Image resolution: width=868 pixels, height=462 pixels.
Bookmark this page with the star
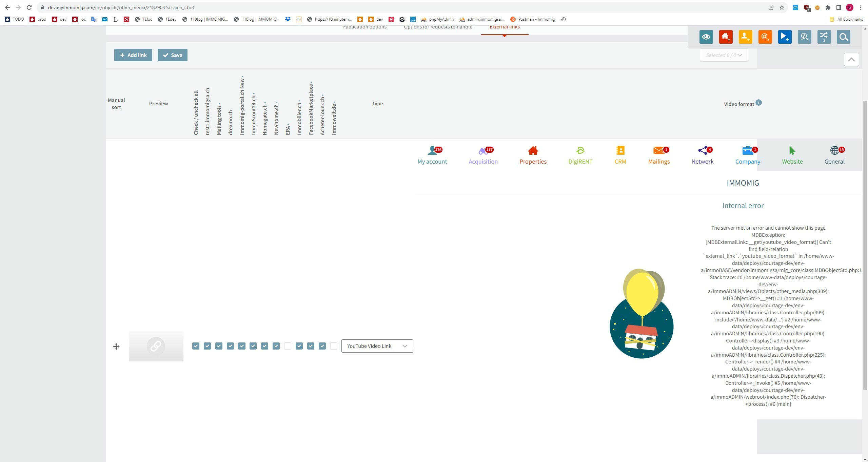tap(782, 7)
